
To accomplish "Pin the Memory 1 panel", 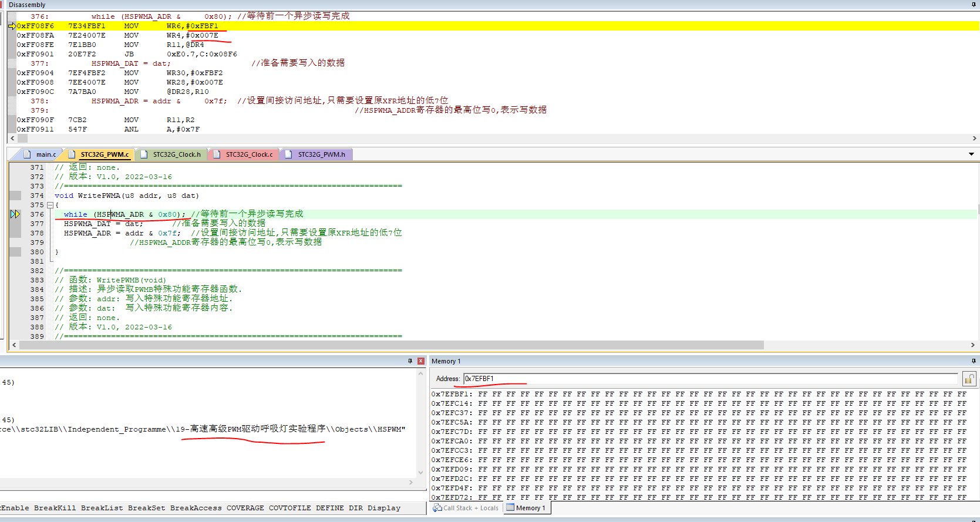I will (x=974, y=361).
